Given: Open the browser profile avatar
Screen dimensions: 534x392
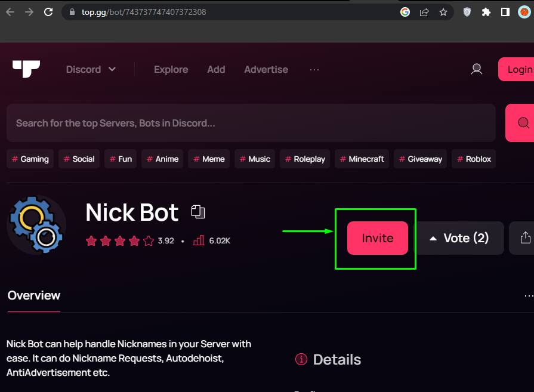Looking at the screenshot, I should click(524, 13).
